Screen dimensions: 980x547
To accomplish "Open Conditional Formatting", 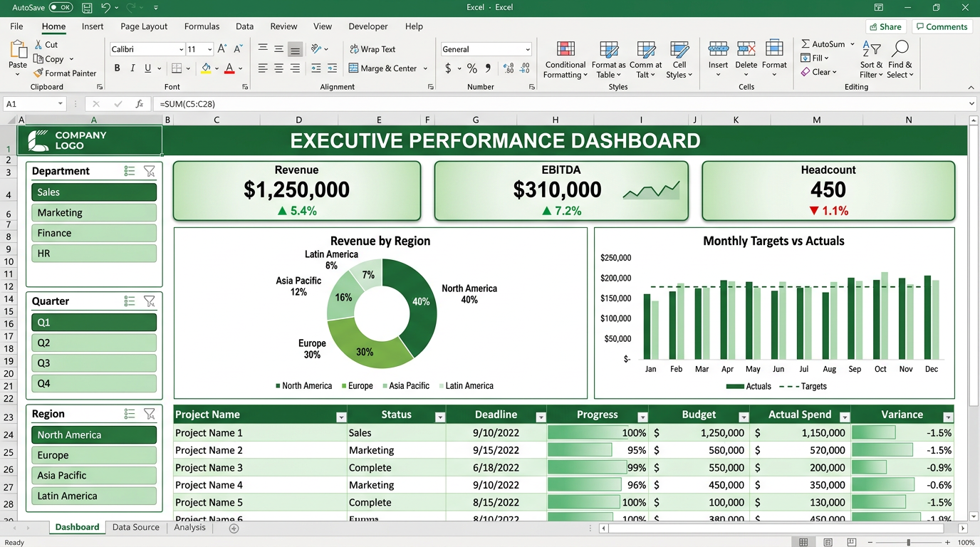I will tap(565, 59).
